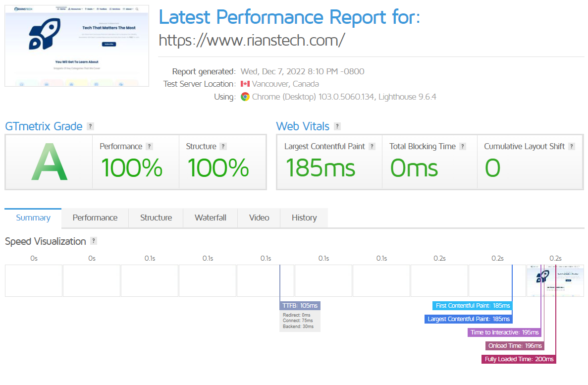
Task: Click the First Contentful Paint: 185ms marker
Action: point(473,306)
